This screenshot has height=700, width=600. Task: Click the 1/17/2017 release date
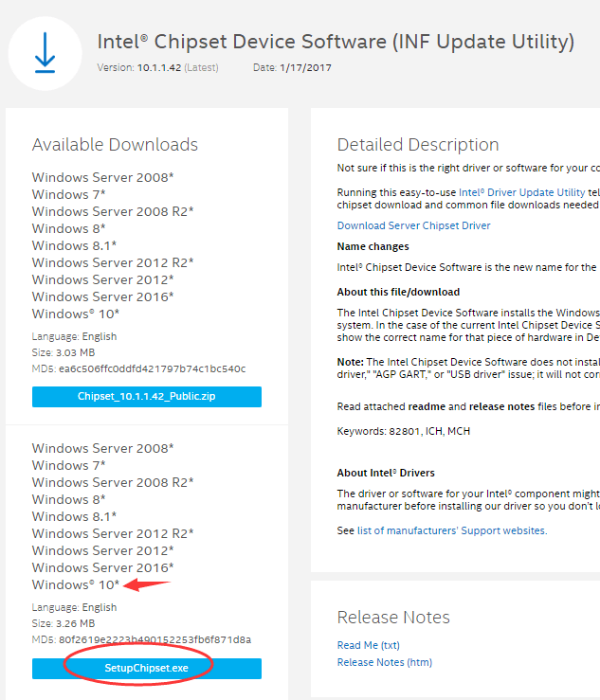pos(307,68)
